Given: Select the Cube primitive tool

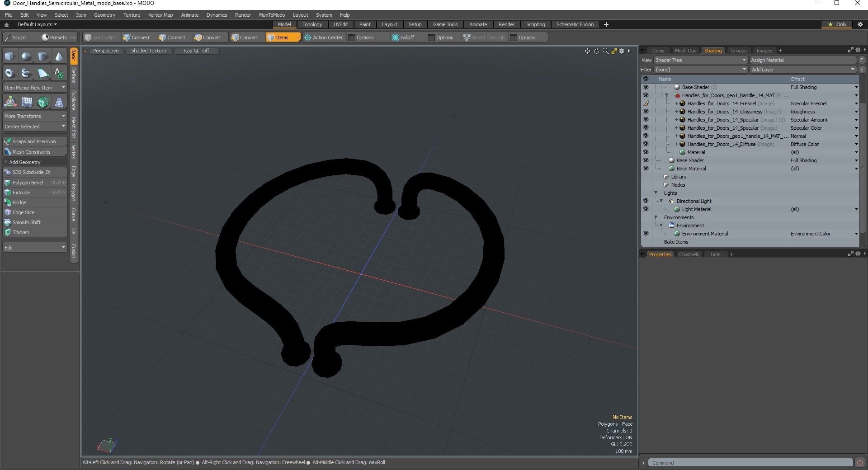Looking at the screenshot, I should pos(9,56).
